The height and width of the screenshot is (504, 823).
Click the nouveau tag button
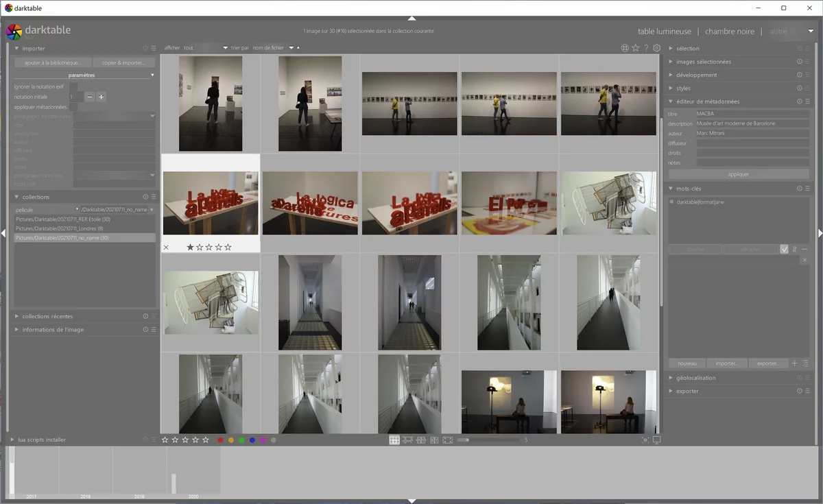pyautogui.click(x=687, y=363)
